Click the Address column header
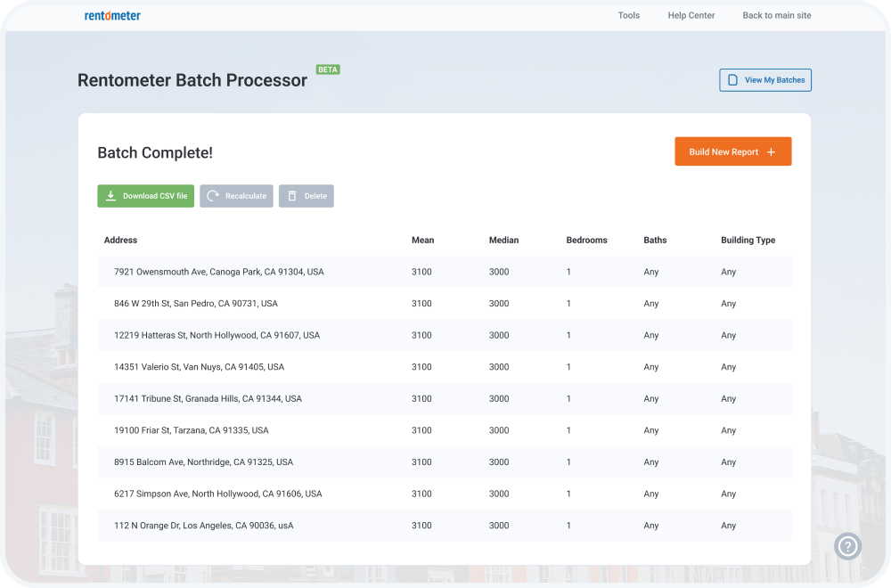 [x=120, y=241]
